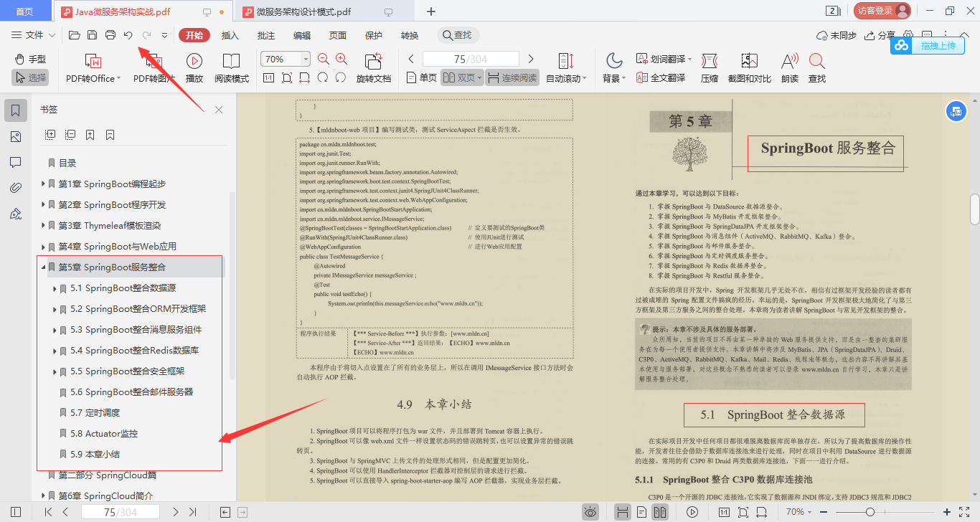
Task: Open 截图和对比 screenshot compare tool
Action: click(x=750, y=69)
